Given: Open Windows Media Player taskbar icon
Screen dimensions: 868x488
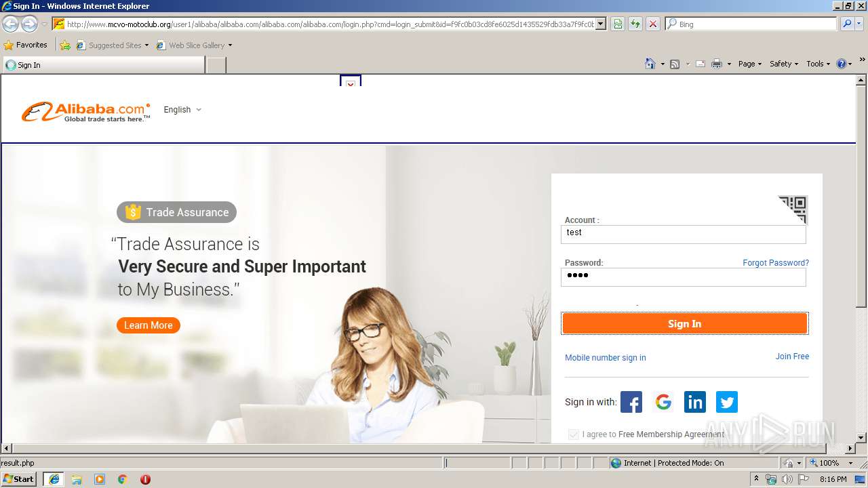Looking at the screenshot, I should click(x=100, y=479).
